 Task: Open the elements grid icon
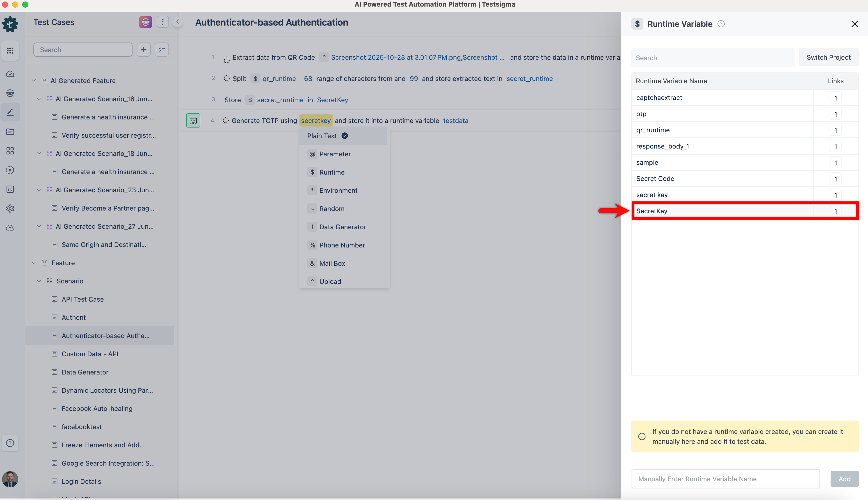point(10,151)
